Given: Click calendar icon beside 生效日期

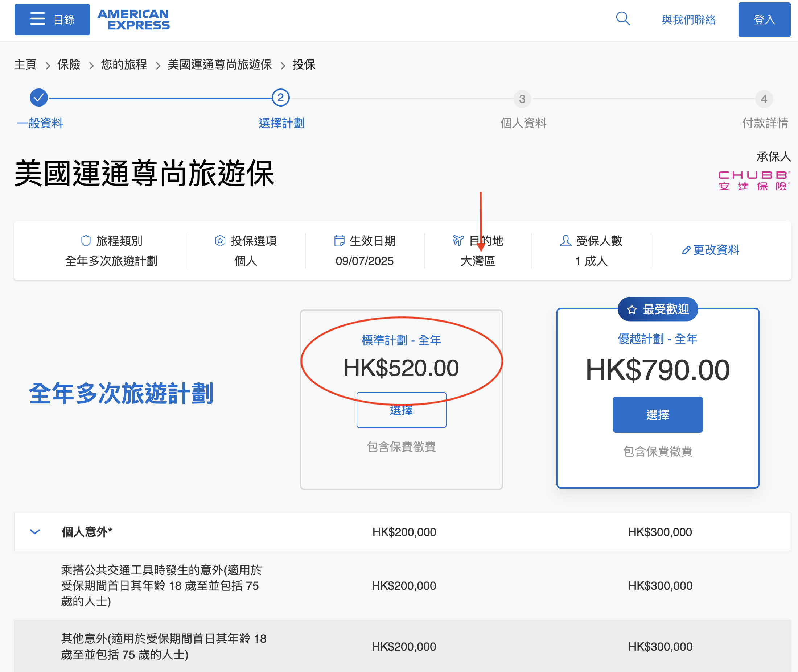Looking at the screenshot, I should (x=339, y=241).
